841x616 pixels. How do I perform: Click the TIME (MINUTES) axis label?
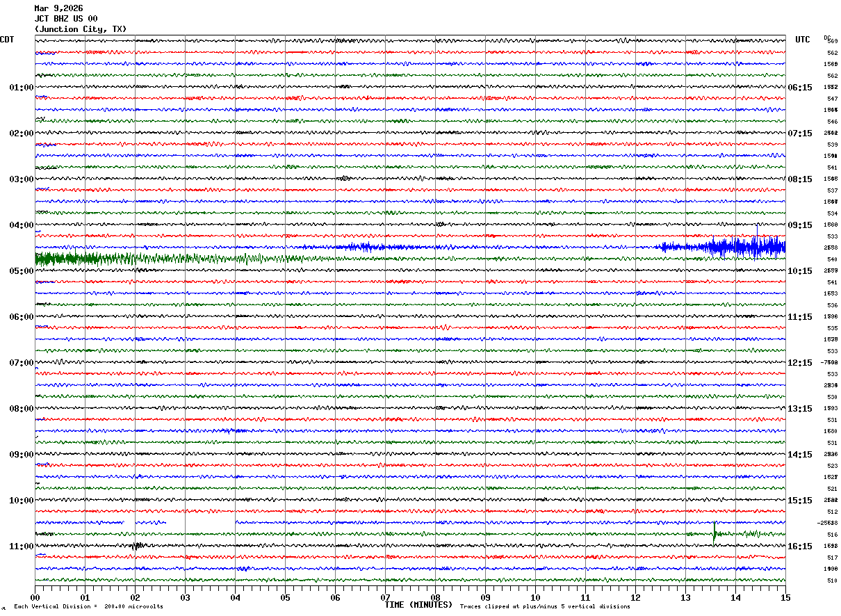418,605
